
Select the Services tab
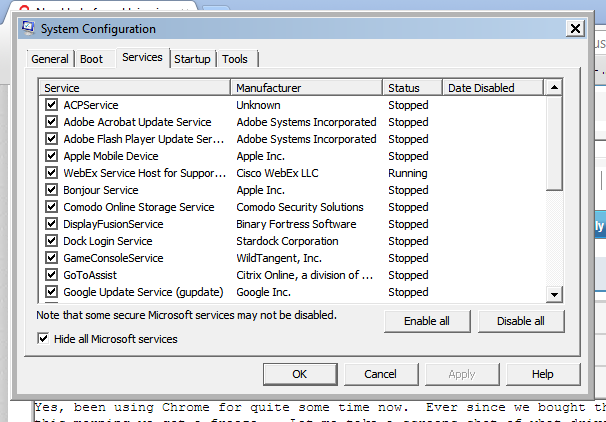(142, 58)
